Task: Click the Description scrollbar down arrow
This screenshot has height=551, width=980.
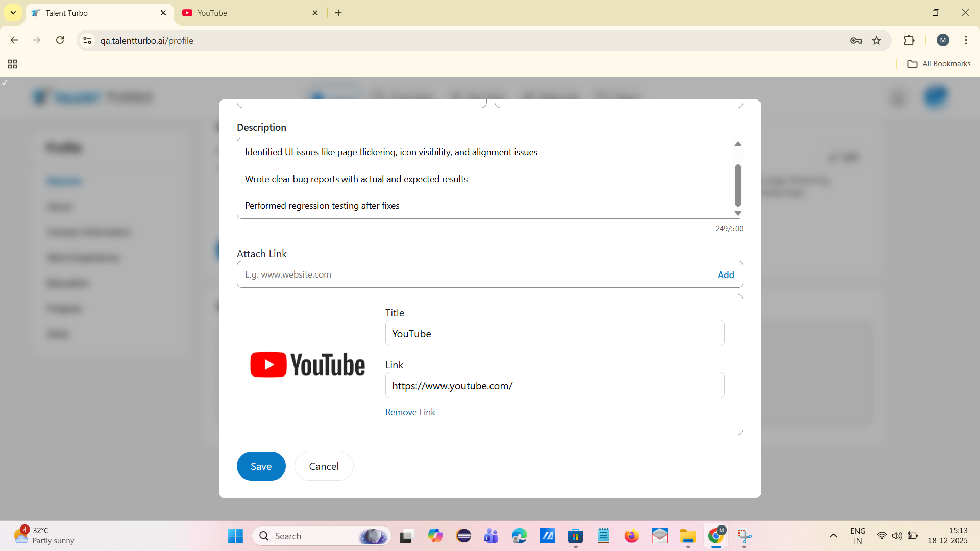Action: (x=738, y=213)
